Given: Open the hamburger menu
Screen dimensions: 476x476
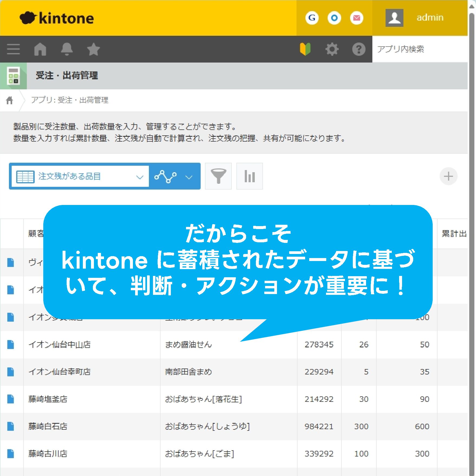Looking at the screenshot, I should click(13, 49).
